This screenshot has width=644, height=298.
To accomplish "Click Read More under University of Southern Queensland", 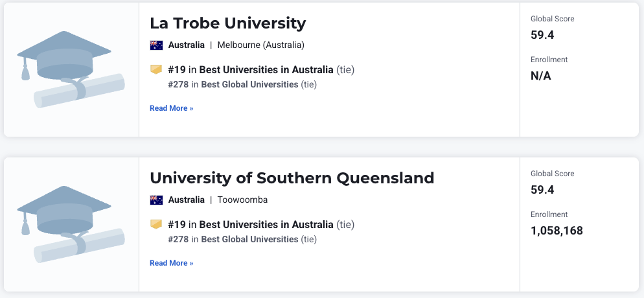I will point(171,263).
